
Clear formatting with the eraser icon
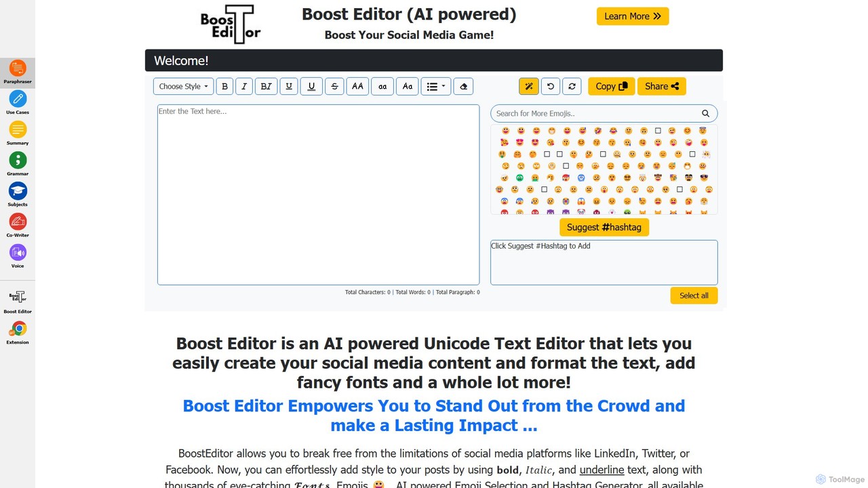coord(463,86)
